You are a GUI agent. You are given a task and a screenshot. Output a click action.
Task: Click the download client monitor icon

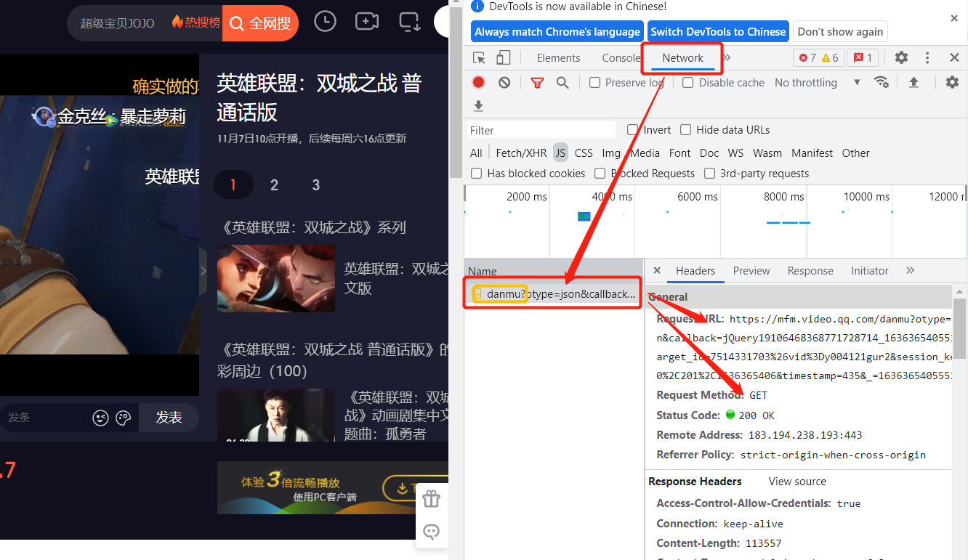coord(411,22)
